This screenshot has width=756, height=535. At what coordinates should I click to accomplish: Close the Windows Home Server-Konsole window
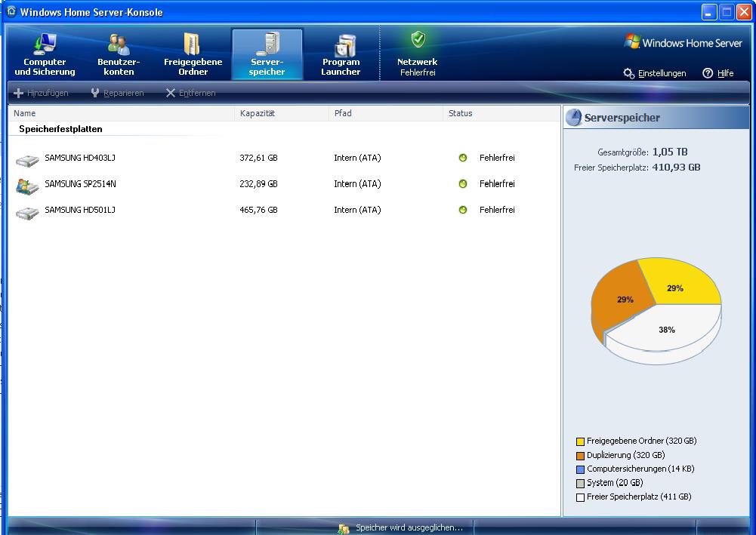pos(744,12)
